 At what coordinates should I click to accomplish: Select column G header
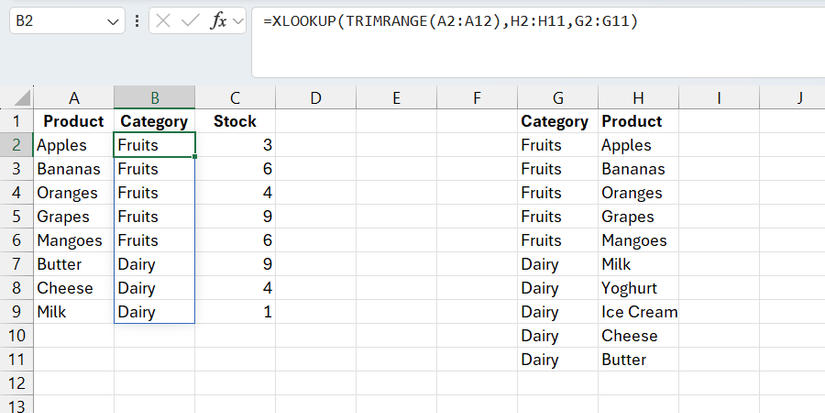[x=557, y=97]
